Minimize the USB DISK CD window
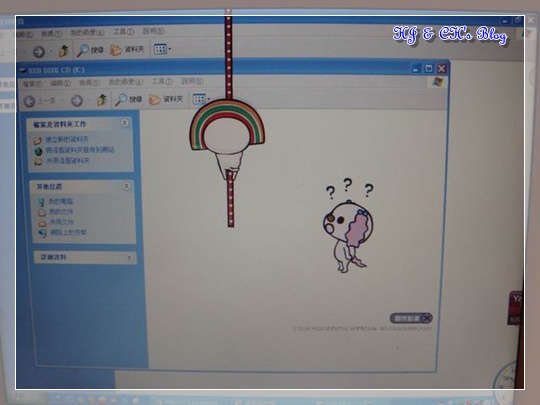Image resolution: width=540 pixels, height=405 pixels. (416, 69)
